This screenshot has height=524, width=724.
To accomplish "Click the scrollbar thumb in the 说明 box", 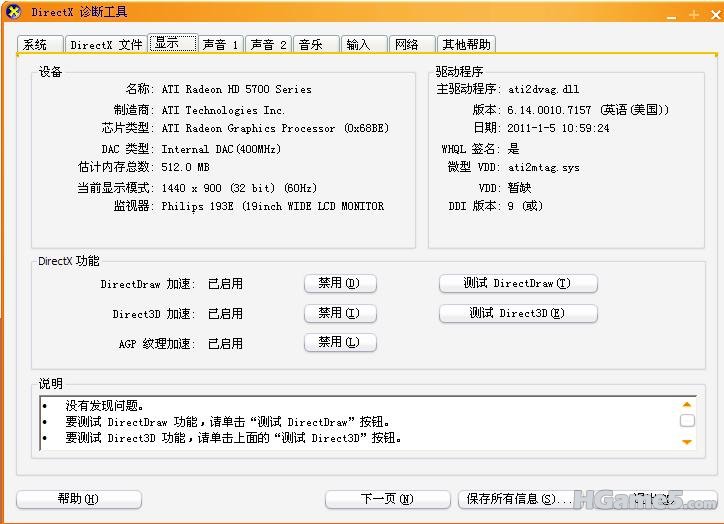I will (x=687, y=421).
